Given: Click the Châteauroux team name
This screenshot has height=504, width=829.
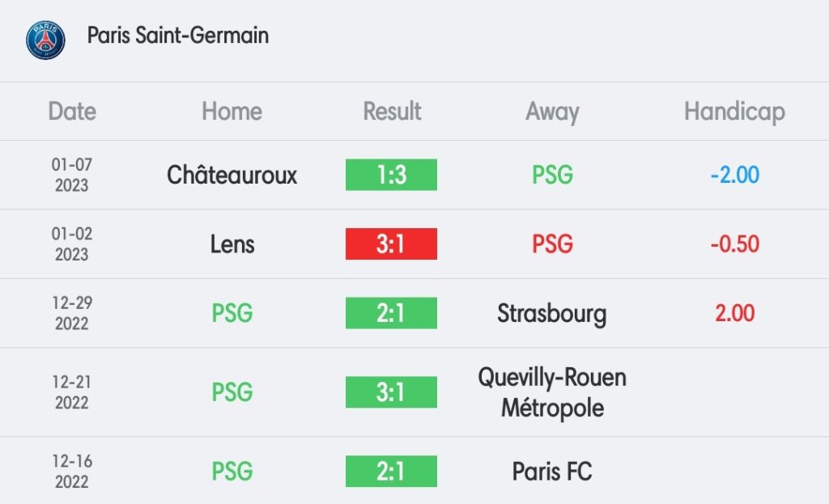Looking at the screenshot, I should pos(232,175).
